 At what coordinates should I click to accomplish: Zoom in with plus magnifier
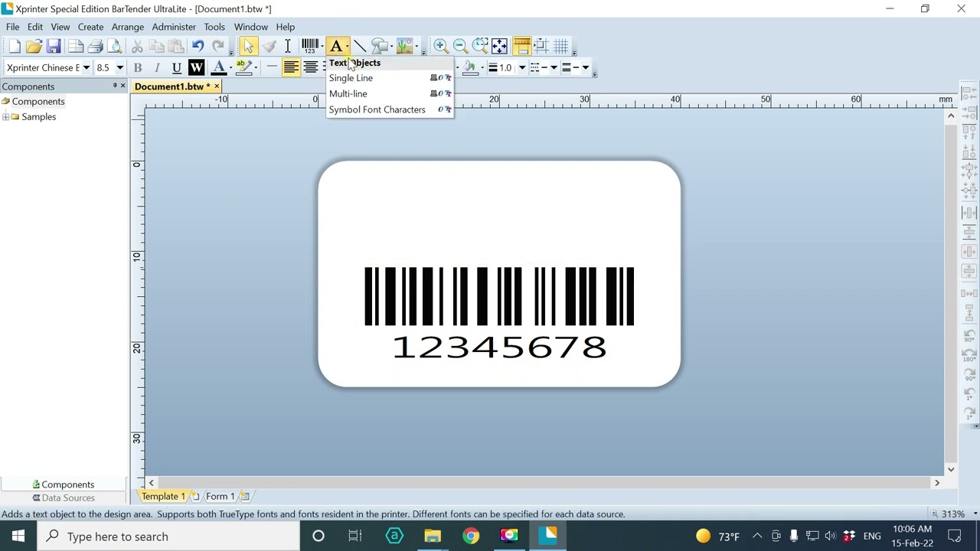click(x=440, y=47)
